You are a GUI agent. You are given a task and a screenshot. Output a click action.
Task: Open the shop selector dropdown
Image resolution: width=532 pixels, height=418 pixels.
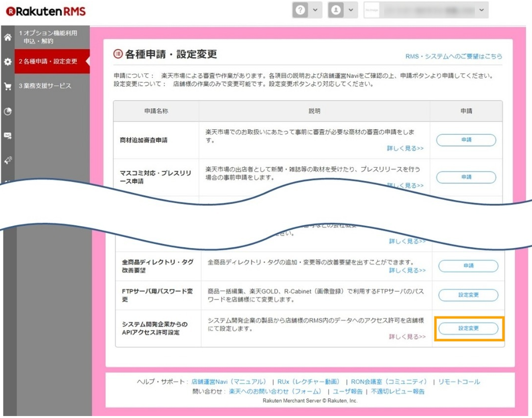point(426,10)
